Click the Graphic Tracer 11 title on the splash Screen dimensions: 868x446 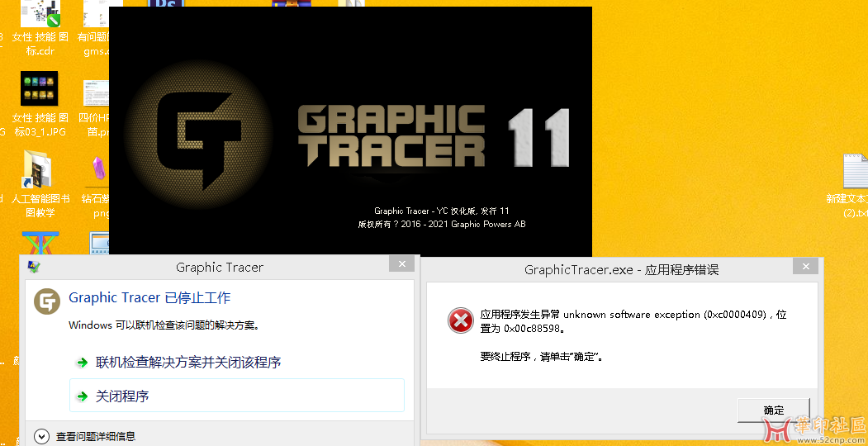434,136
